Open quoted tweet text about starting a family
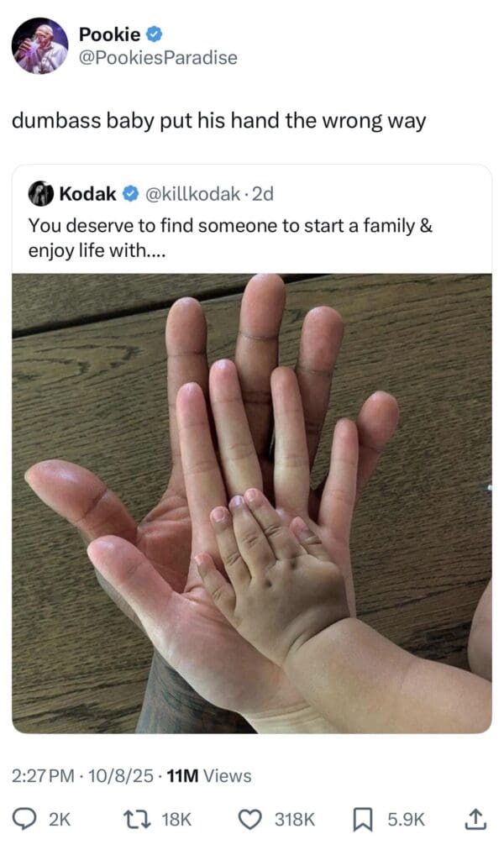Viewport: 504px width, 850px height. pos(230,238)
